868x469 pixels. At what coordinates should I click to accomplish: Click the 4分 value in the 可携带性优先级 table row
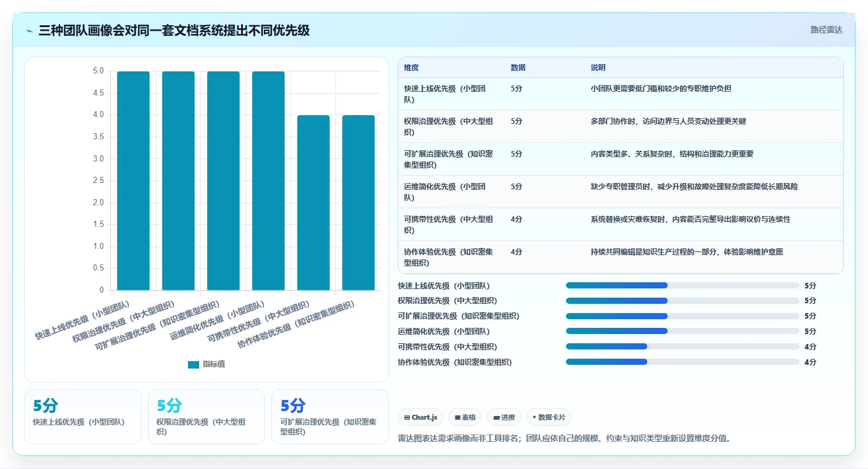(x=517, y=219)
